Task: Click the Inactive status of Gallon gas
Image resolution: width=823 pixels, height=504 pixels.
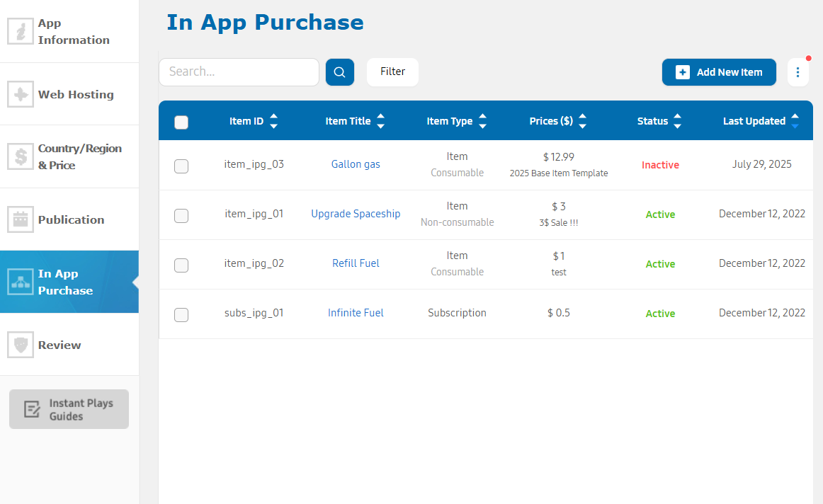Action: (660, 165)
